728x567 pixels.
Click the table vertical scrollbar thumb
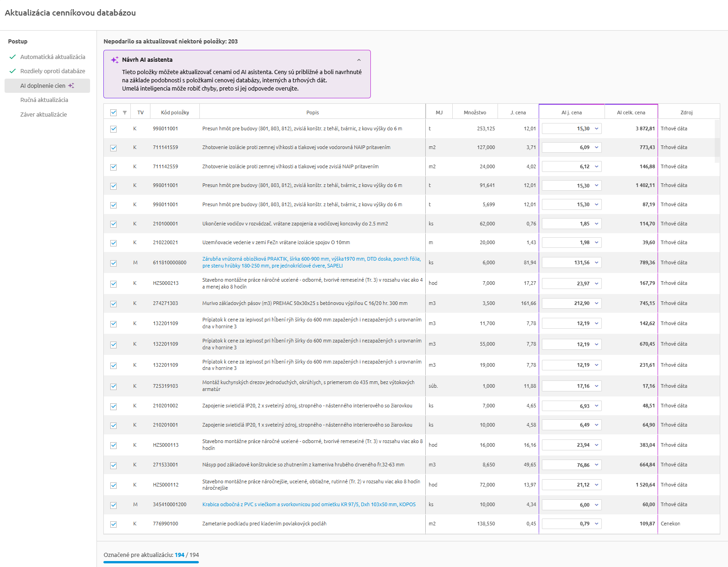[717, 141]
